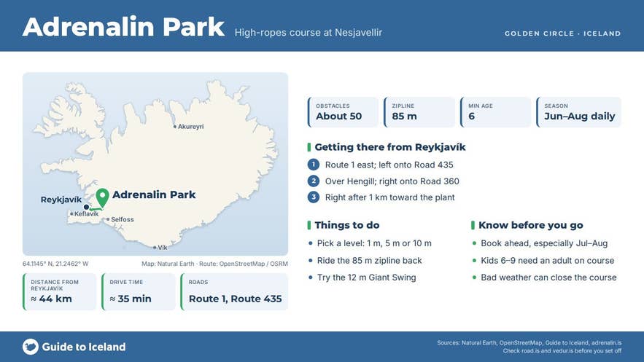Click the green Adrenalin Park map pin
The image size is (644, 362).
[x=102, y=198]
